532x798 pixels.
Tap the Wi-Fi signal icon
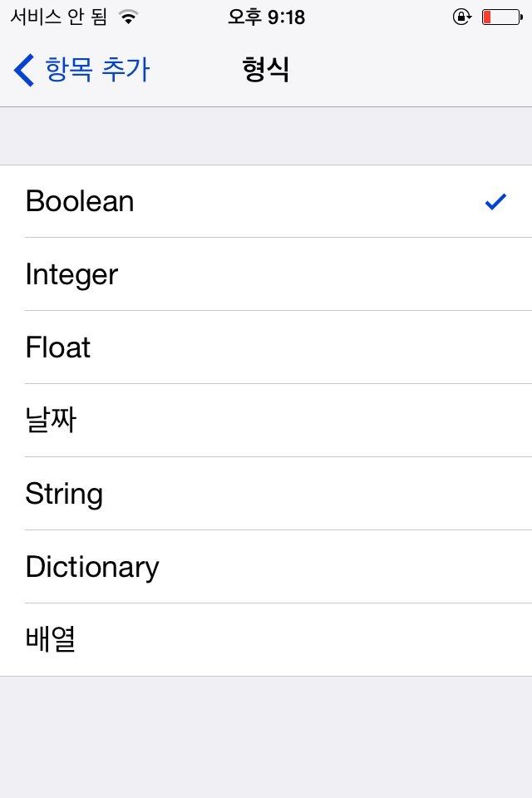pos(129,17)
